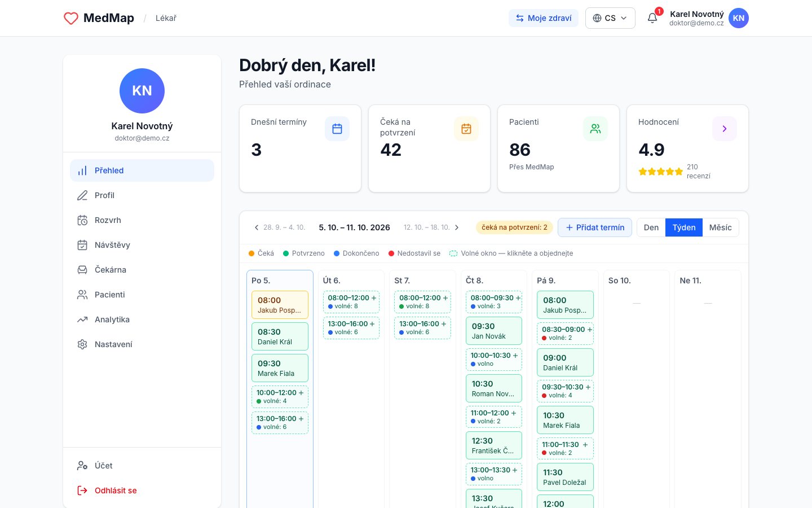Open Monday 08:00 Jakub Posp... appointment
Screen dimensions: 812x508
tap(280, 305)
